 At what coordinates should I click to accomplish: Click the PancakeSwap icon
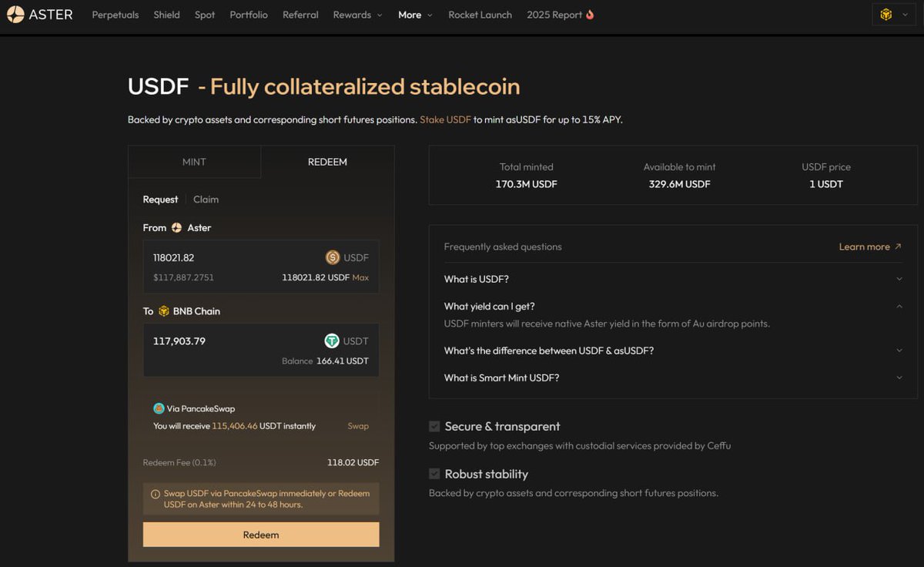pyautogui.click(x=159, y=408)
